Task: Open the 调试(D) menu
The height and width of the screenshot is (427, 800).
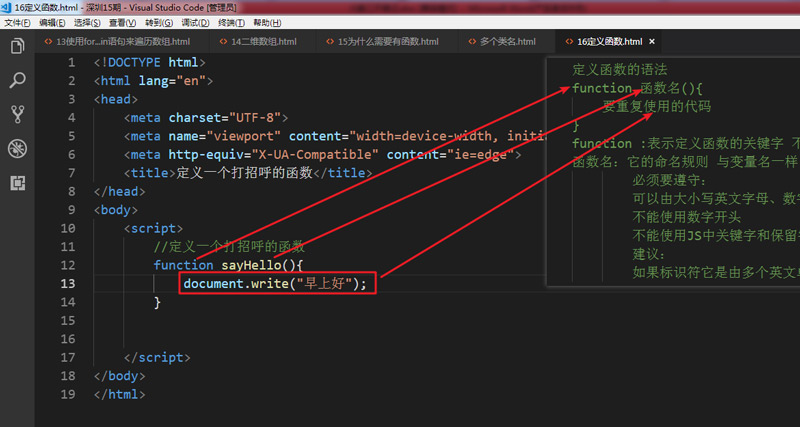Action: point(192,22)
